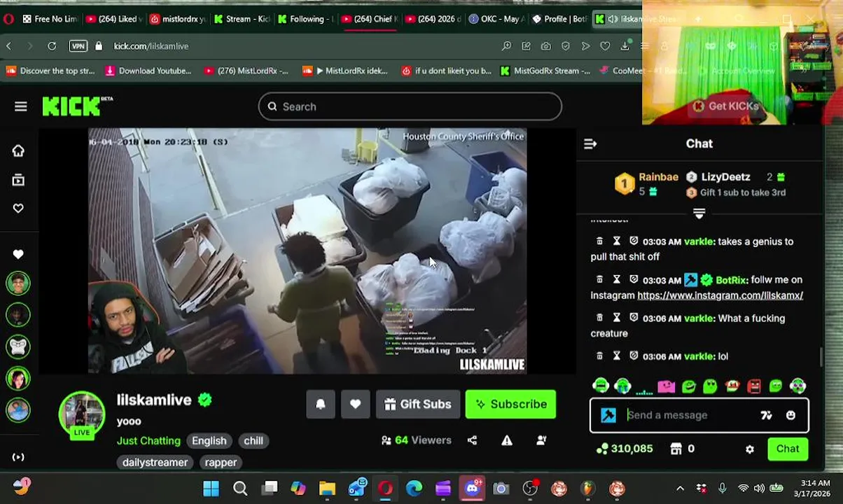
Task: Toggle stream notifications bell
Action: 321,404
